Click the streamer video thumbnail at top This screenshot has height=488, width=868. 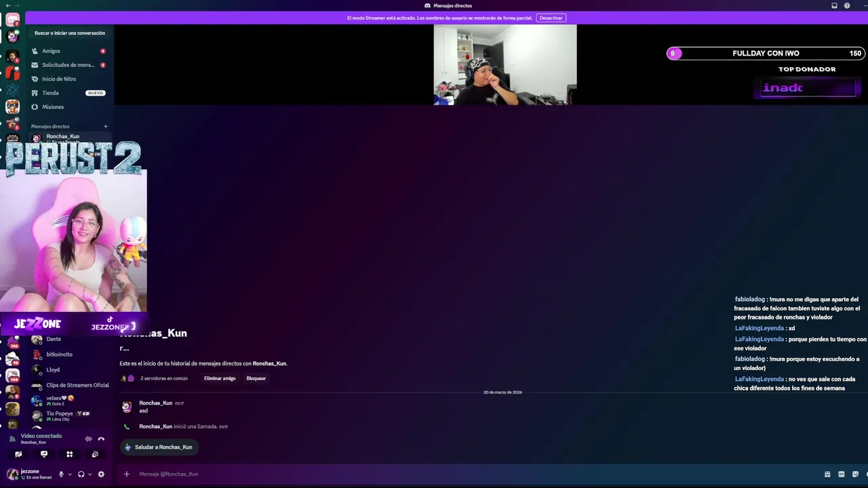pyautogui.click(x=505, y=65)
